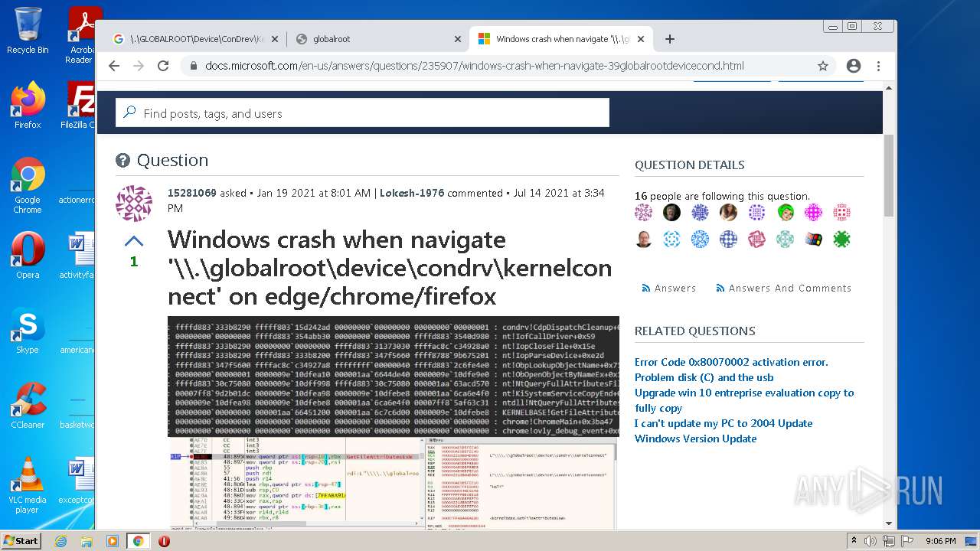The width and height of the screenshot is (980, 551).
Task: Click the Find posts, tags, and users field
Action: tap(362, 112)
